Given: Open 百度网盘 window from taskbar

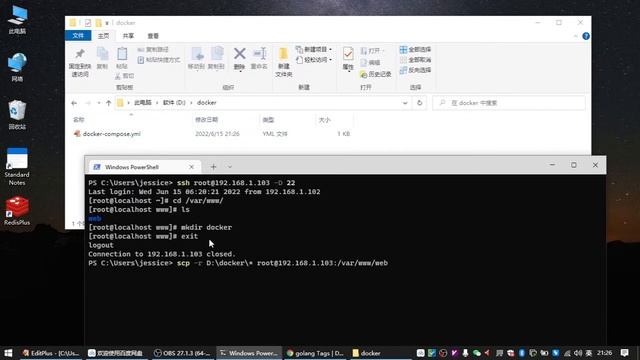Looking at the screenshot, I should (116, 353).
